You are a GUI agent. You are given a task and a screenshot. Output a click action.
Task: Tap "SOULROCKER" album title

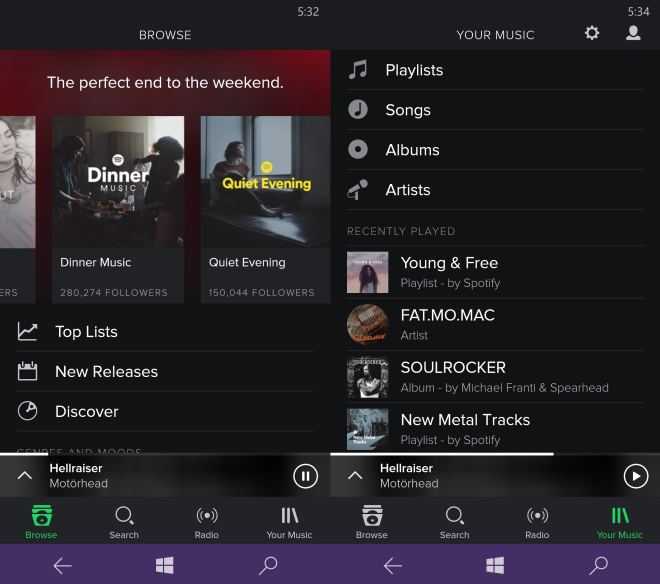point(453,367)
